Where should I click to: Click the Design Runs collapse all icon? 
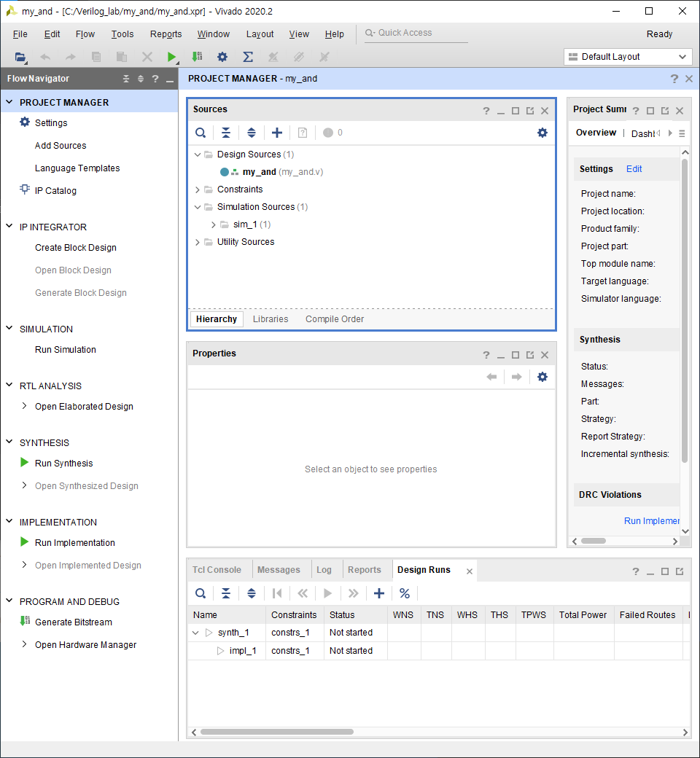click(226, 593)
